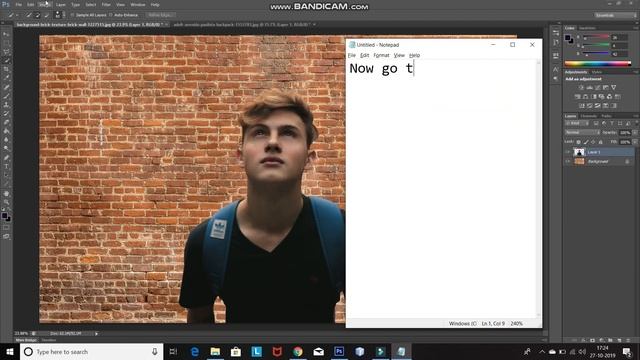
Task: Pick a color from the spectrum ramp
Action: click(598, 64)
